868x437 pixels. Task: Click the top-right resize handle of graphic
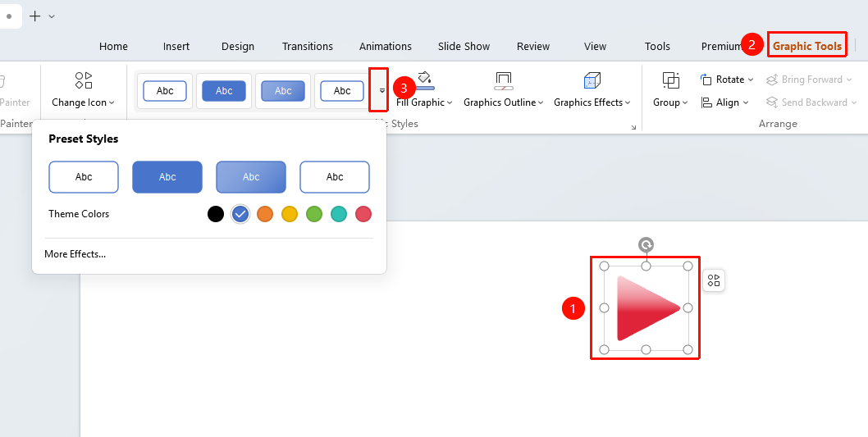(x=688, y=266)
